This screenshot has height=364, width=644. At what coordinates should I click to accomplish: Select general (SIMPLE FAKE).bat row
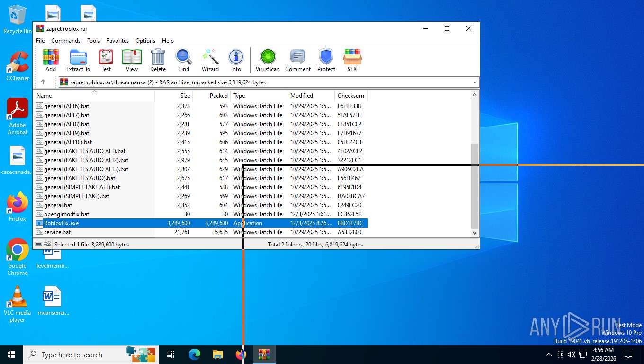tap(201, 196)
